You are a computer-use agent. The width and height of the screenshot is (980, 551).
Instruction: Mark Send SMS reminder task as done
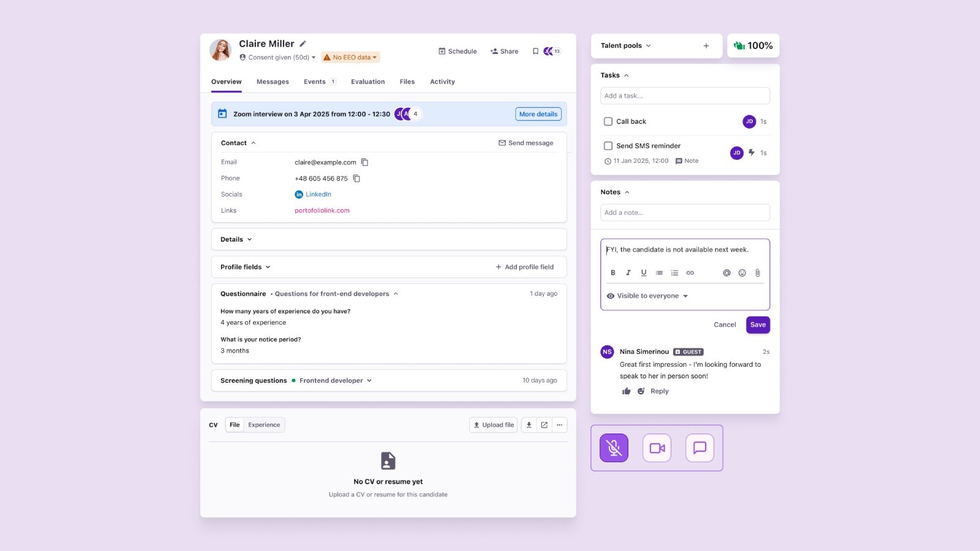pyautogui.click(x=608, y=146)
